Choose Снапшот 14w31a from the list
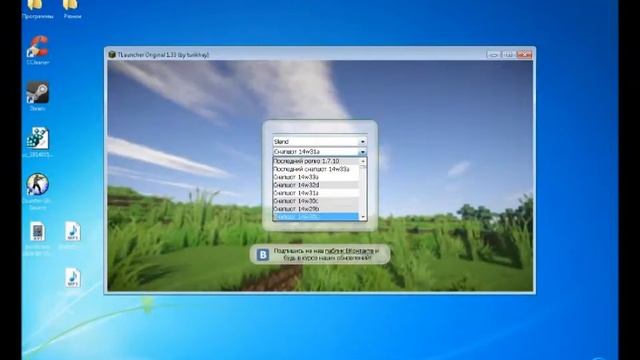The width and height of the screenshot is (640, 360). [316, 193]
